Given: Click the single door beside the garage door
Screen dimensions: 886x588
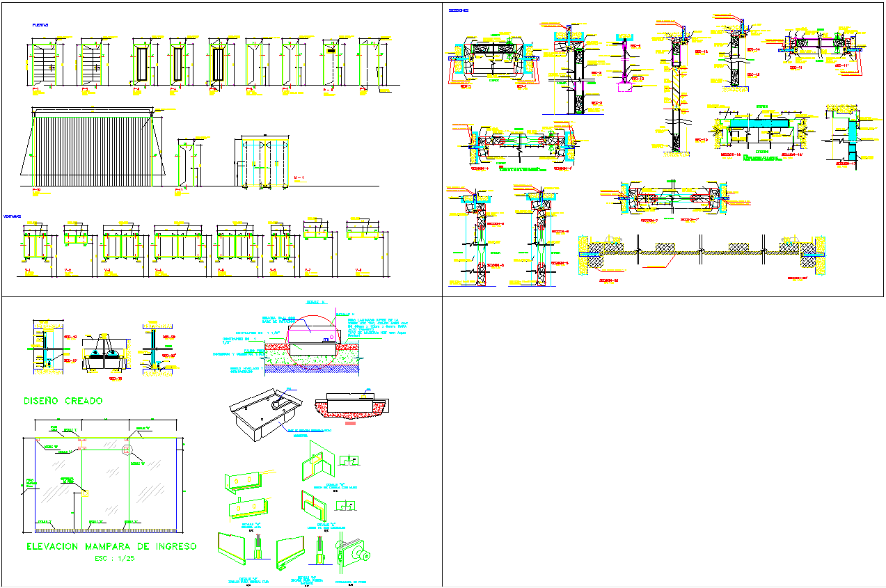Looking at the screenshot, I should point(189,164).
